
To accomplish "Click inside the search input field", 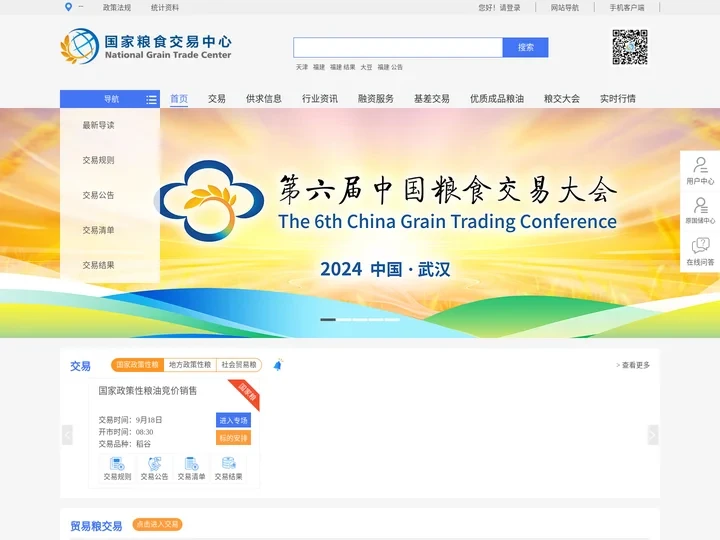I will click(398, 47).
